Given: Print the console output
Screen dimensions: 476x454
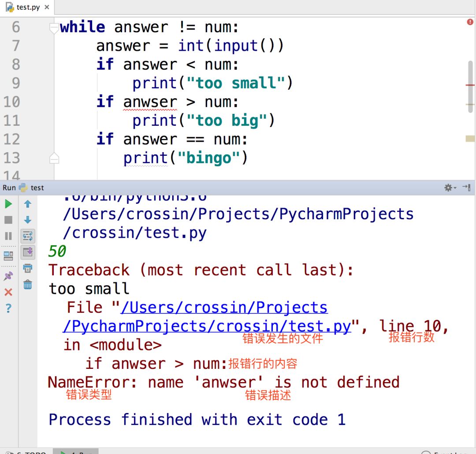Looking at the screenshot, I should click(28, 268).
